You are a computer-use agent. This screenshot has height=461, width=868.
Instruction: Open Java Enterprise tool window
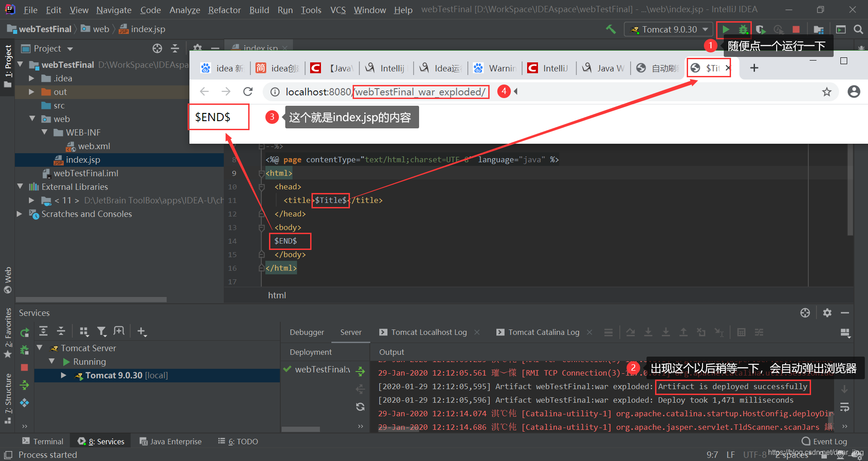170,441
